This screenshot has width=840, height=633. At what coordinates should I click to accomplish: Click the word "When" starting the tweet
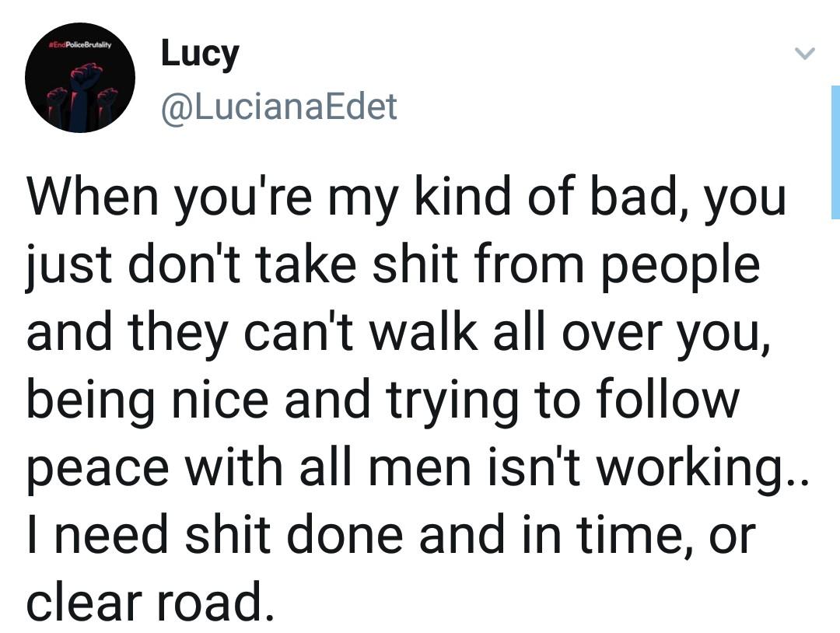point(83,198)
